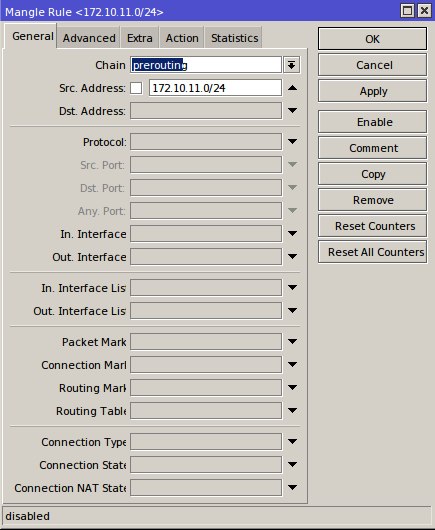The height and width of the screenshot is (530, 435).
Task: Expand the Routing Table option
Action: (x=292, y=411)
